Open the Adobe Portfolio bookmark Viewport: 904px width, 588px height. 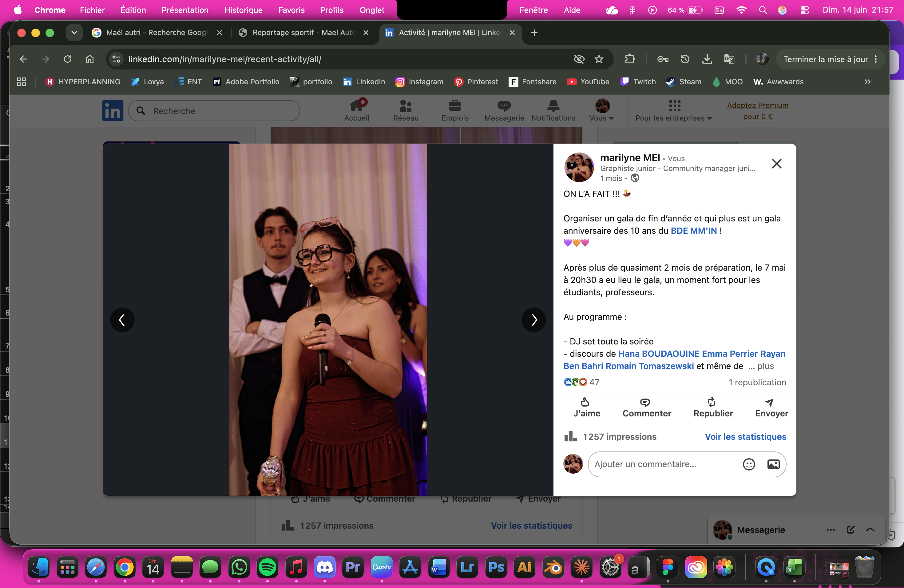click(x=246, y=82)
